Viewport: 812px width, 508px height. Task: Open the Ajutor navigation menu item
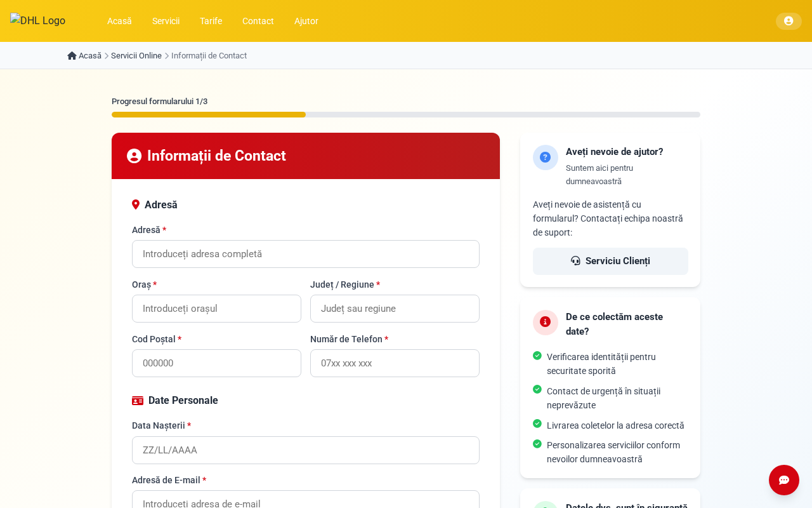[x=306, y=21]
